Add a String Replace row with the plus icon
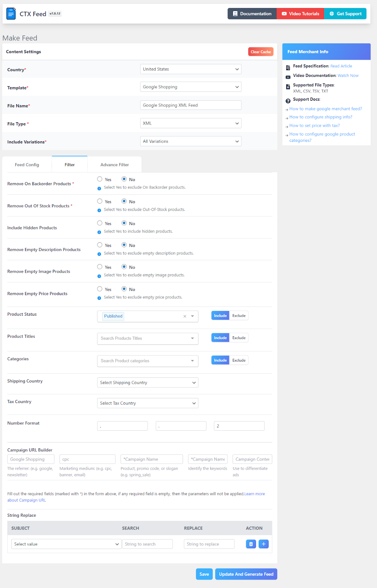This screenshot has width=377, height=588. (263, 544)
